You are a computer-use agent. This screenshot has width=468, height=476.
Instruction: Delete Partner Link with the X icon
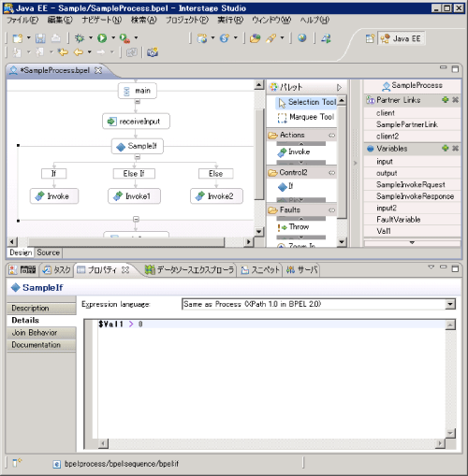(x=455, y=100)
